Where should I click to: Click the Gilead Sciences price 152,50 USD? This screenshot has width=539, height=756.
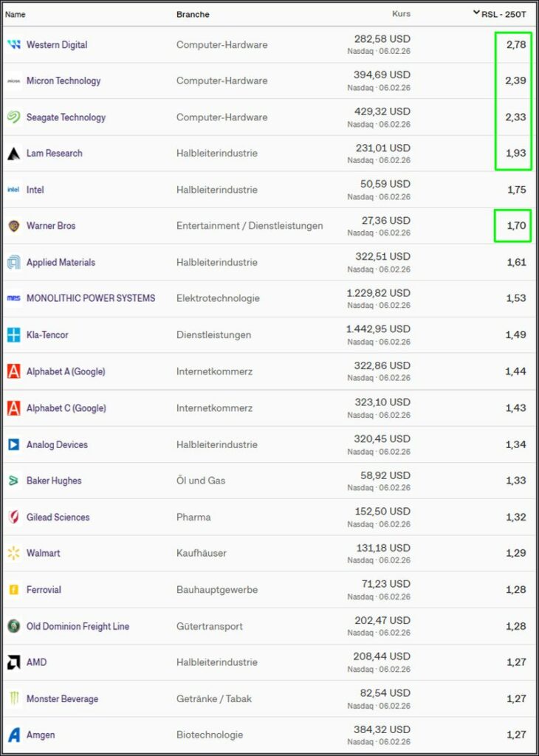[x=382, y=512]
